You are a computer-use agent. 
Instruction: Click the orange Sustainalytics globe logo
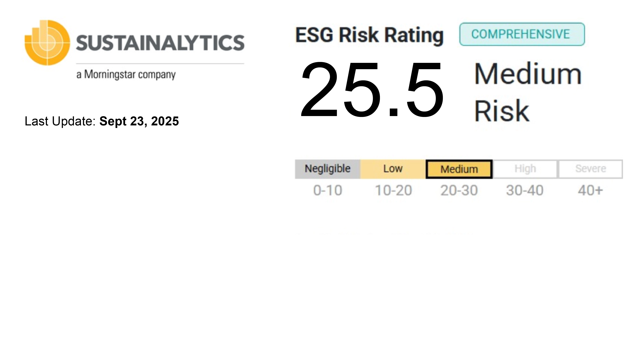[47, 43]
